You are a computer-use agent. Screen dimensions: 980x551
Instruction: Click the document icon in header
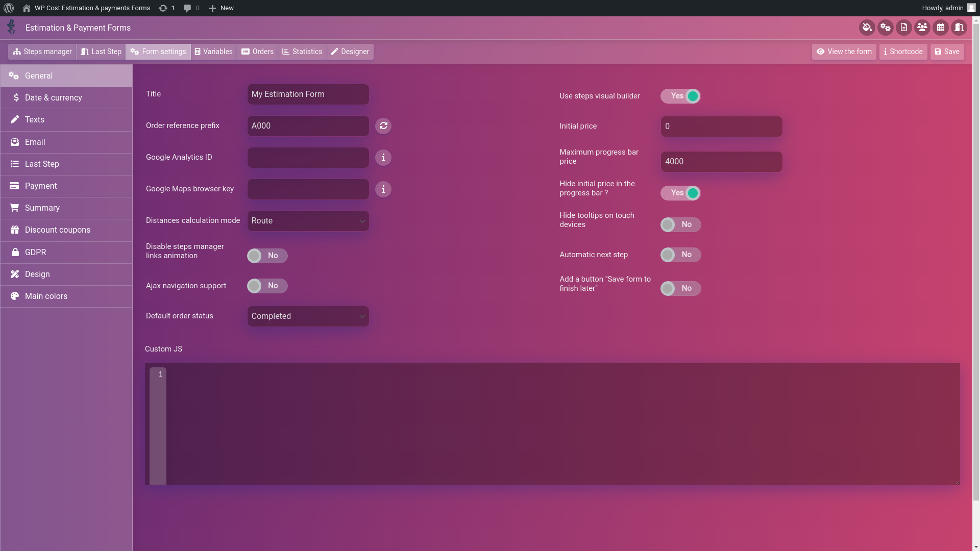click(903, 28)
